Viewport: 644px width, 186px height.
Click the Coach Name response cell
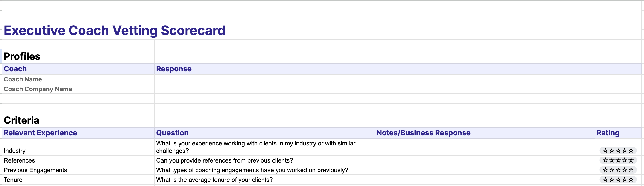[264, 79]
